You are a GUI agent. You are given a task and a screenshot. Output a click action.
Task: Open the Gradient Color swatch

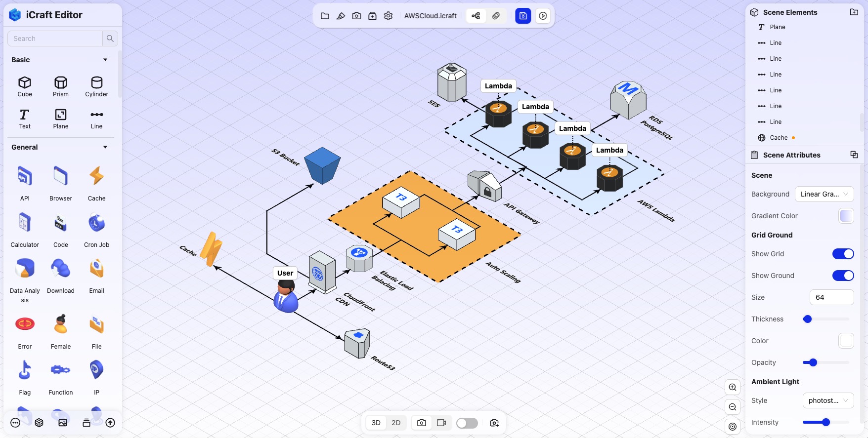pos(846,216)
